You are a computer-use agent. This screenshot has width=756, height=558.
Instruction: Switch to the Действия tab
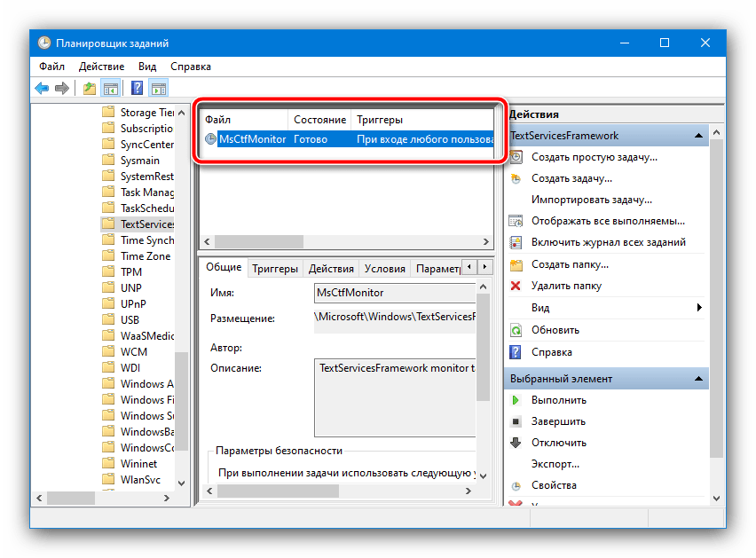(331, 269)
